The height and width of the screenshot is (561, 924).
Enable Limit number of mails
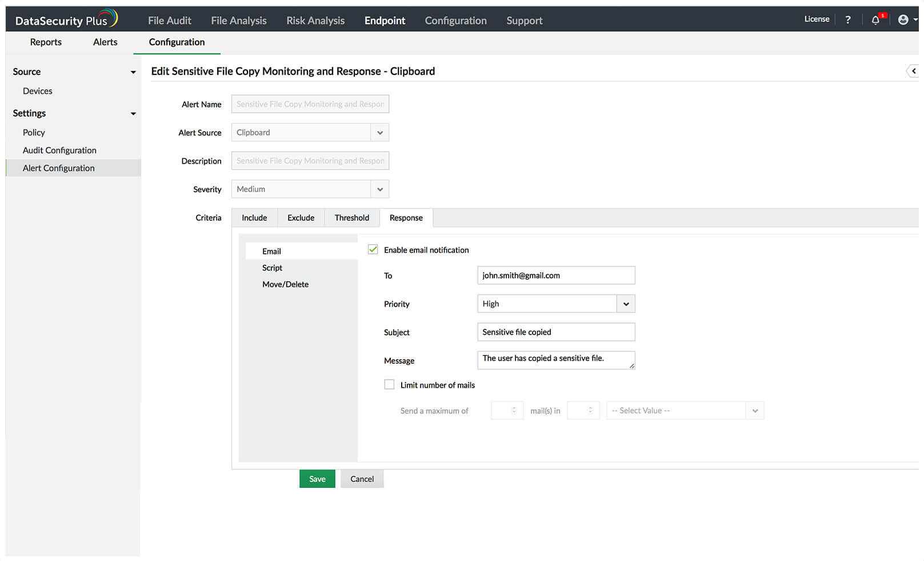tap(389, 384)
